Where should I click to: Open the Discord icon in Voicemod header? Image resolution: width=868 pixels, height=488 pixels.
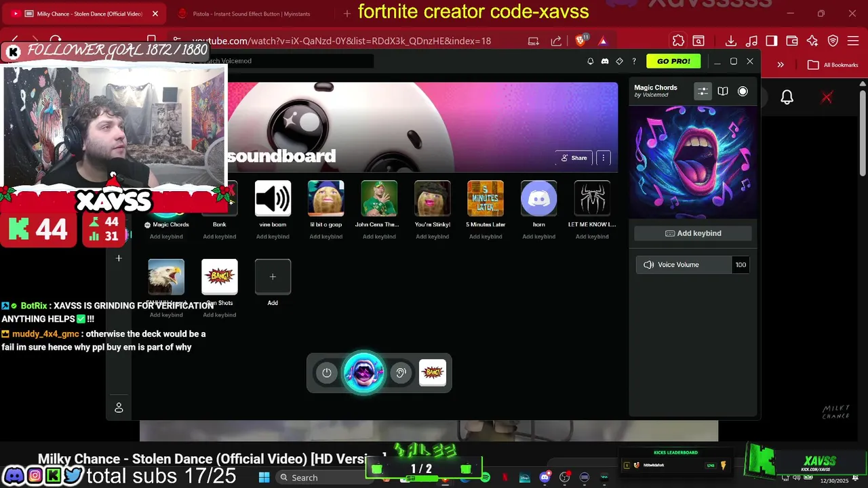(605, 61)
